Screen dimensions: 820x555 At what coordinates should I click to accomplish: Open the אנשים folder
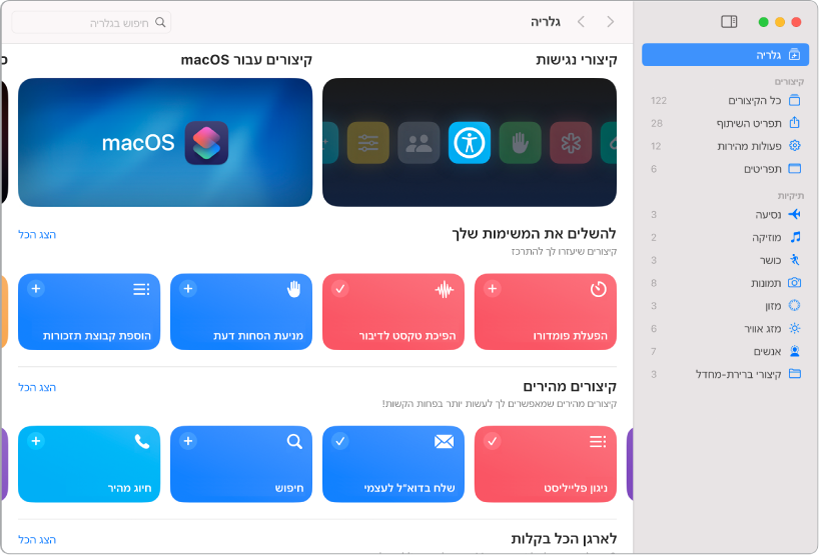pos(725,351)
